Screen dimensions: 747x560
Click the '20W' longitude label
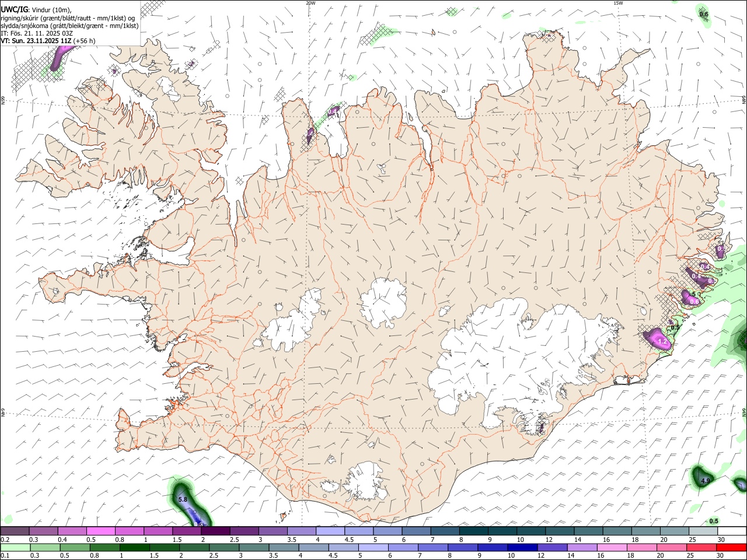[311, 3]
